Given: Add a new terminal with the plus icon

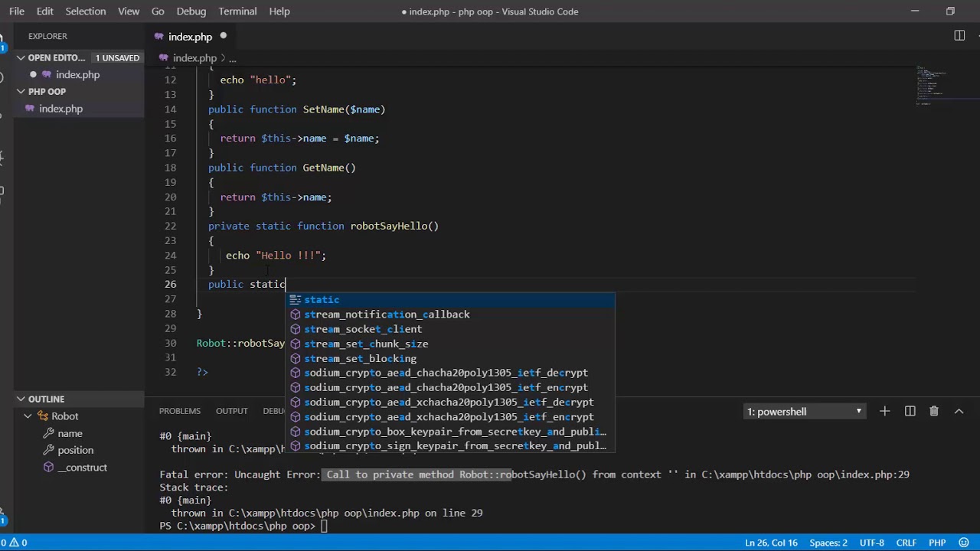Looking at the screenshot, I should [884, 411].
